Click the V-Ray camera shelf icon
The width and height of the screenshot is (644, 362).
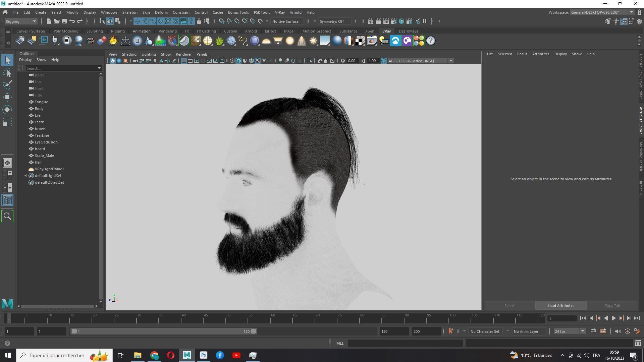90,41
